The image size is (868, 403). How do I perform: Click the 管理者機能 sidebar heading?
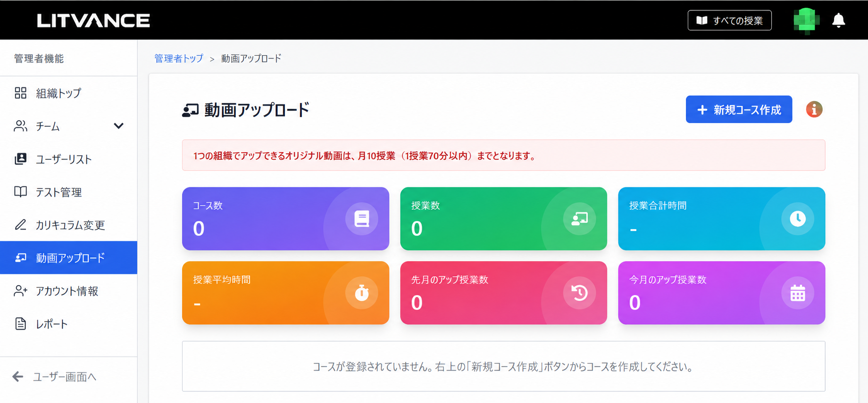[39, 58]
